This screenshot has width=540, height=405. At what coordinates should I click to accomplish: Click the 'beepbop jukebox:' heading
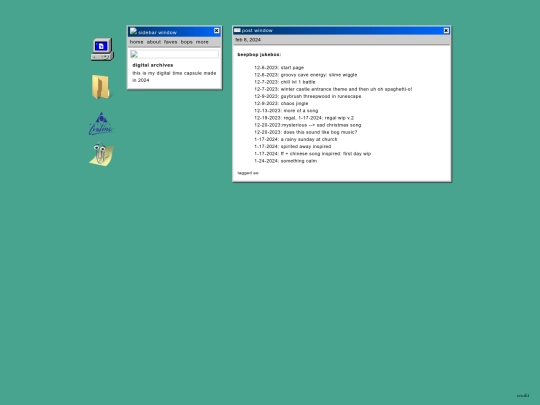tap(259, 54)
